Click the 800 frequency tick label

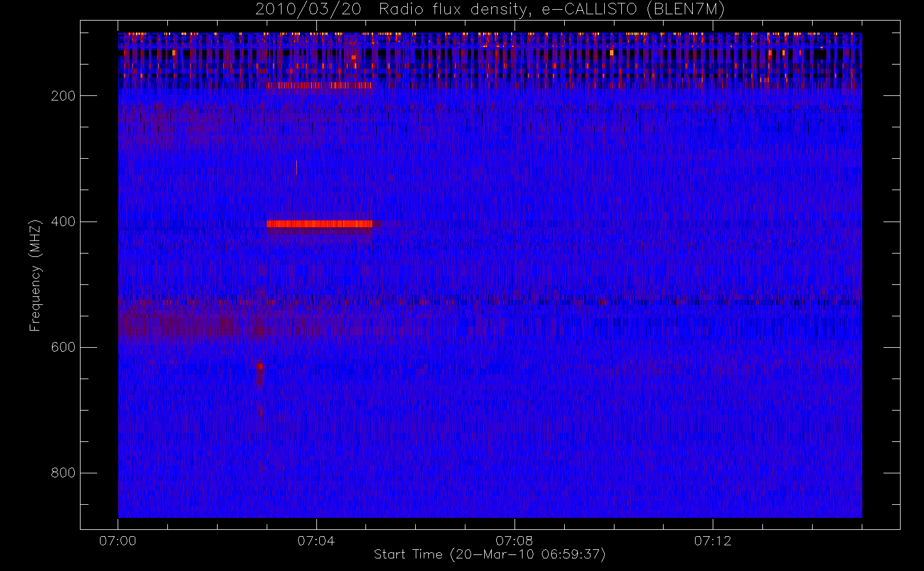pos(63,473)
